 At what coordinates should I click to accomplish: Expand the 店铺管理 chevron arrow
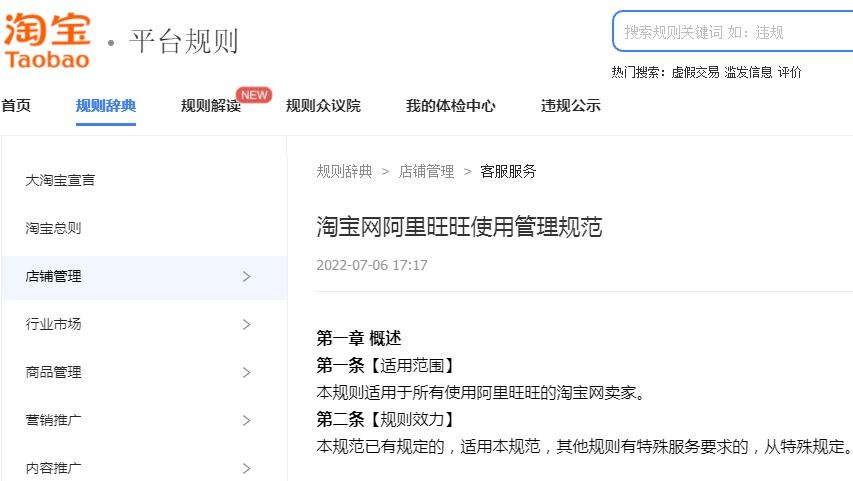click(x=247, y=277)
